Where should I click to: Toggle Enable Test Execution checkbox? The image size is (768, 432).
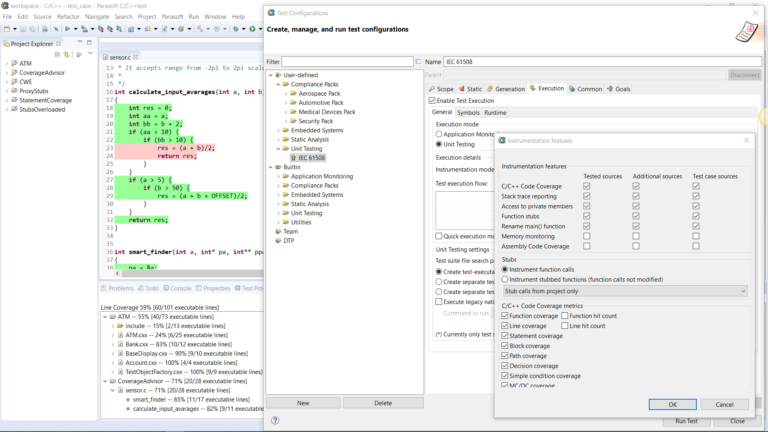click(433, 101)
